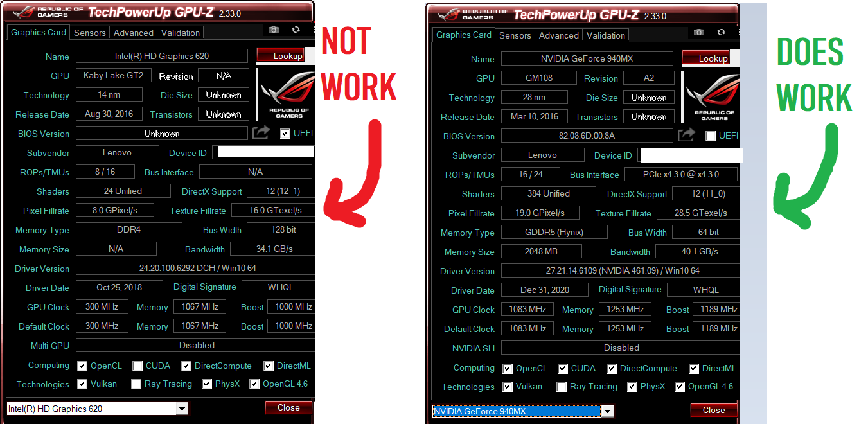Screen dimensions: 868x424
Task: Toggle Ray Tracing checkbox in Intel window
Action: point(136,384)
